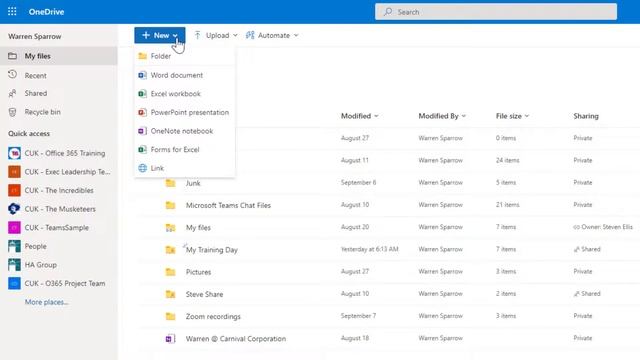
Task: Click the Recycle bin icon
Action: 13,112
